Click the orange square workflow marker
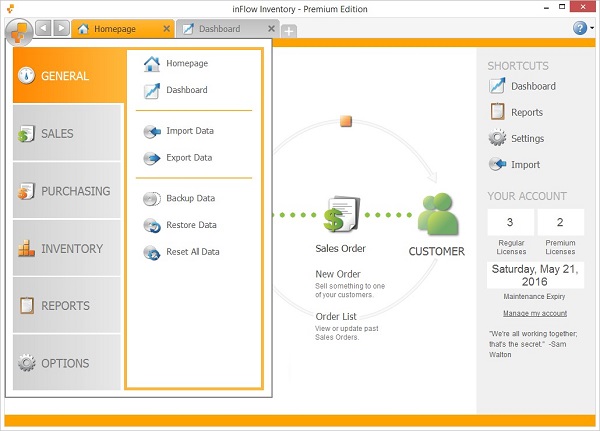 click(345, 121)
